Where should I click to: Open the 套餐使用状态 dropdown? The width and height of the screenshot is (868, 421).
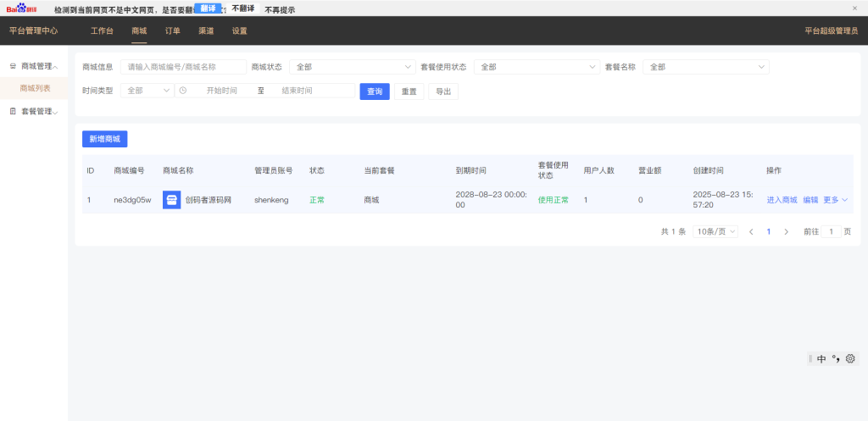point(536,67)
